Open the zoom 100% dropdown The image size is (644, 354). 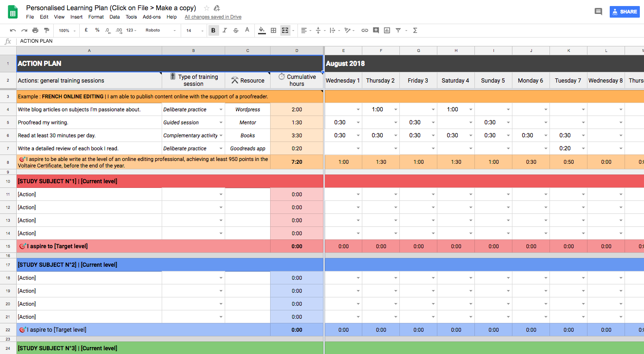coord(68,30)
